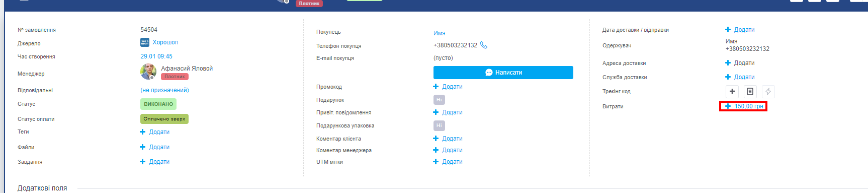Click the Плотник badge under manager name
Screen dimensions: 868x193
click(175, 77)
